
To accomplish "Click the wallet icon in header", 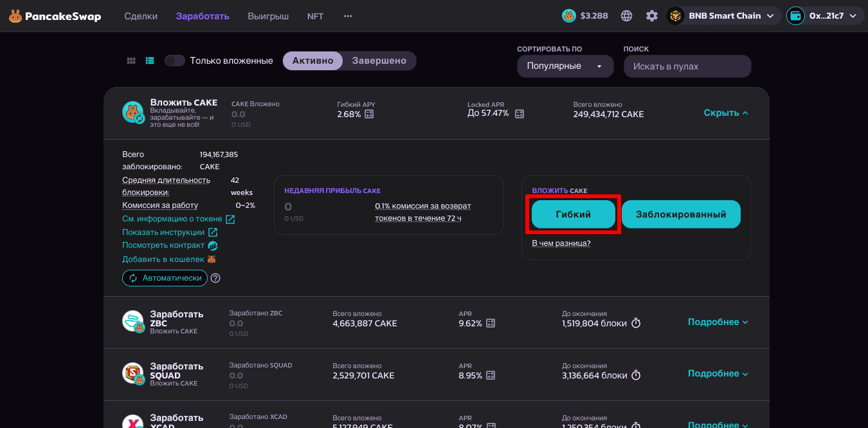I will tap(796, 16).
